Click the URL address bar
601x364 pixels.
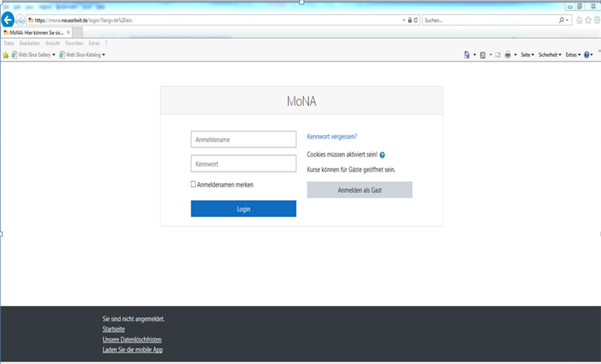(215, 20)
